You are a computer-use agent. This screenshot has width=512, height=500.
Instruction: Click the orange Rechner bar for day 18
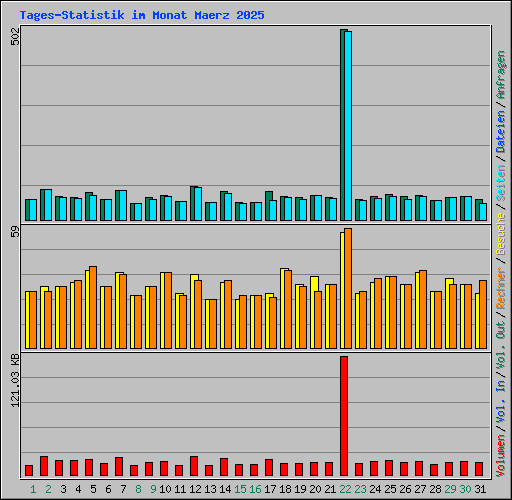(288, 310)
